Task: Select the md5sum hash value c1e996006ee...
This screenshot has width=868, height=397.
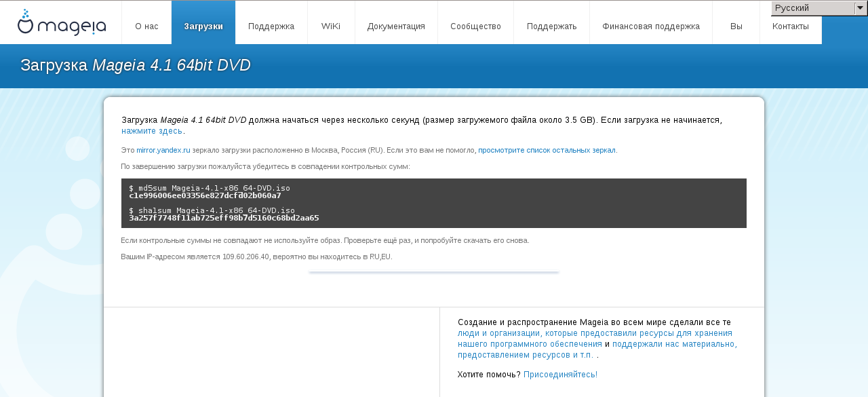Action: [x=205, y=195]
